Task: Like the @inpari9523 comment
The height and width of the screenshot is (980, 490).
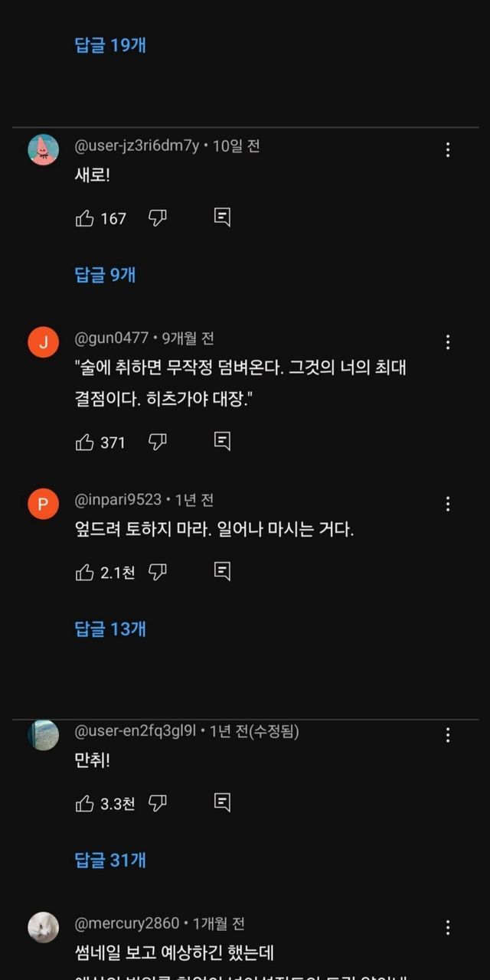Action: [84, 573]
